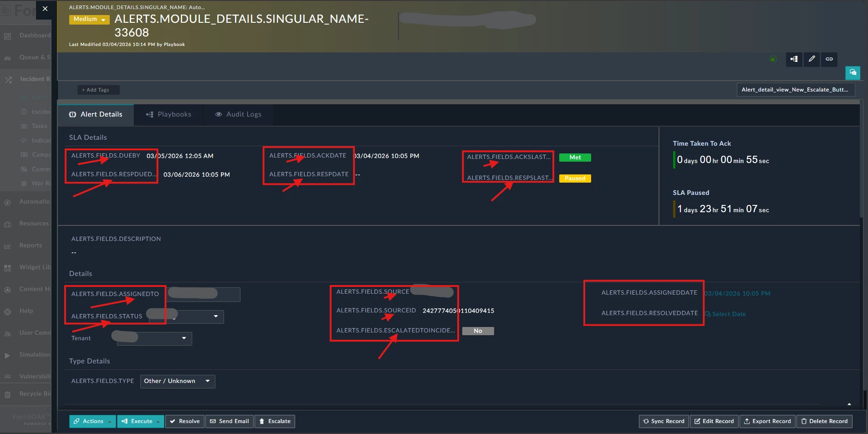The height and width of the screenshot is (434, 868).
Task: Click the SLA Paused timer value
Action: pos(723,209)
